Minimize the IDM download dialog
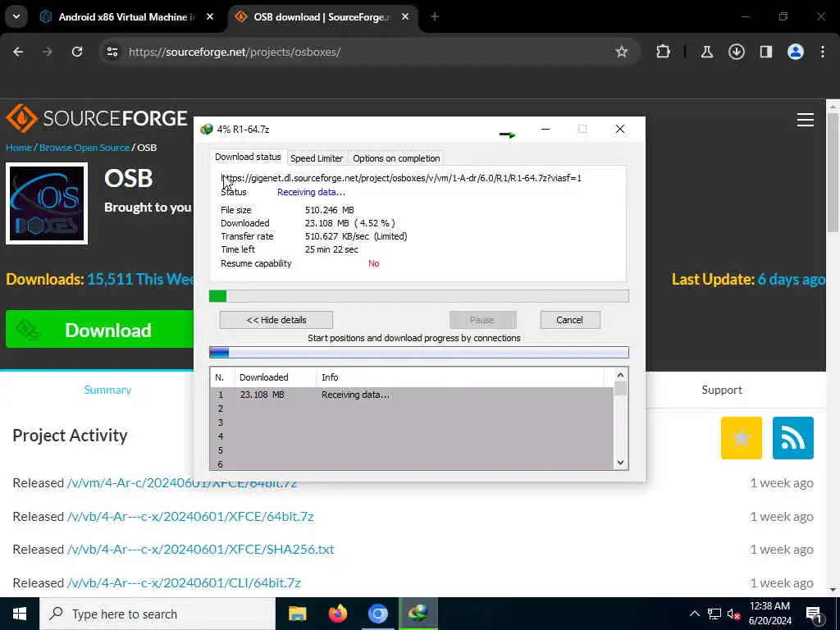840x630 pixels. click(546, 129)
